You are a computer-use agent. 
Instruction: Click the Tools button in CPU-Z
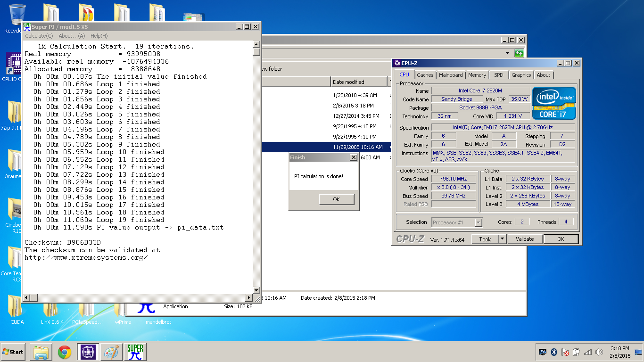tap(485, 239)
